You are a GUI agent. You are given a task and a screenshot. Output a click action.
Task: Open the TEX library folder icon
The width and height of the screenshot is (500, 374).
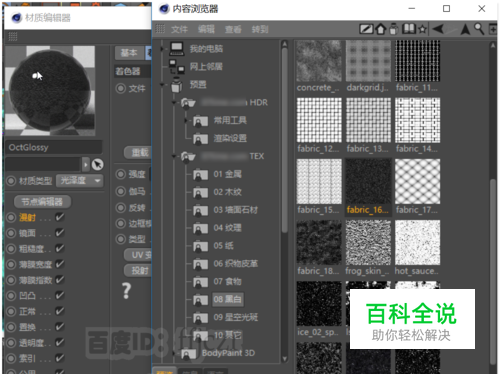pos(188,156)
